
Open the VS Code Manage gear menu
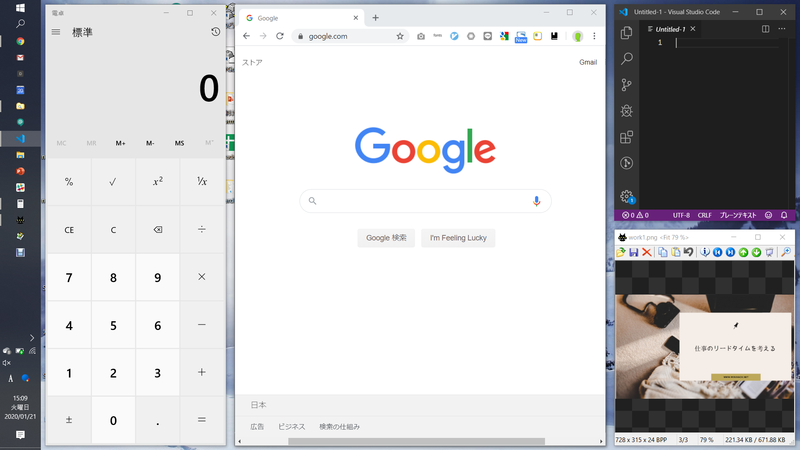tap(627, 196)
